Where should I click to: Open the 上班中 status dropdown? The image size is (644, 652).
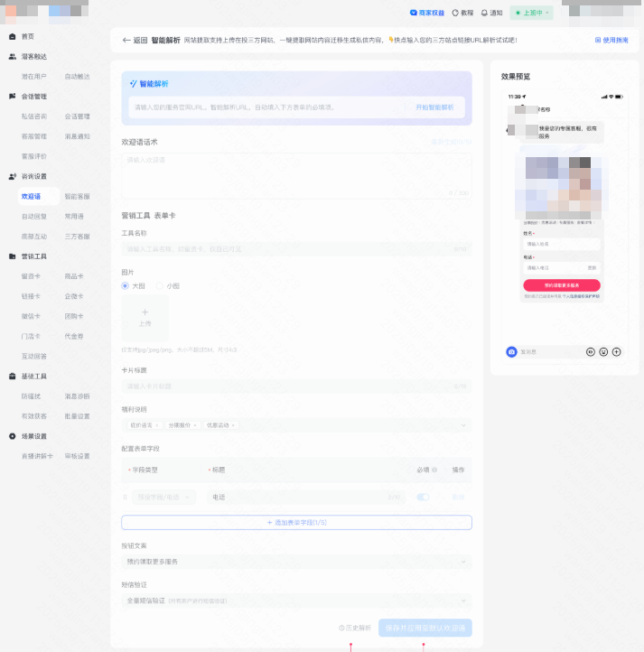tap(532, 13)
